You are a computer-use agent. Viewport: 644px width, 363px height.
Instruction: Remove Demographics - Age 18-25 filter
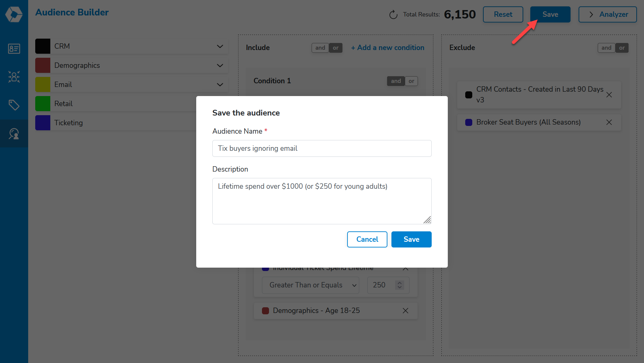(x=405, y=311)
